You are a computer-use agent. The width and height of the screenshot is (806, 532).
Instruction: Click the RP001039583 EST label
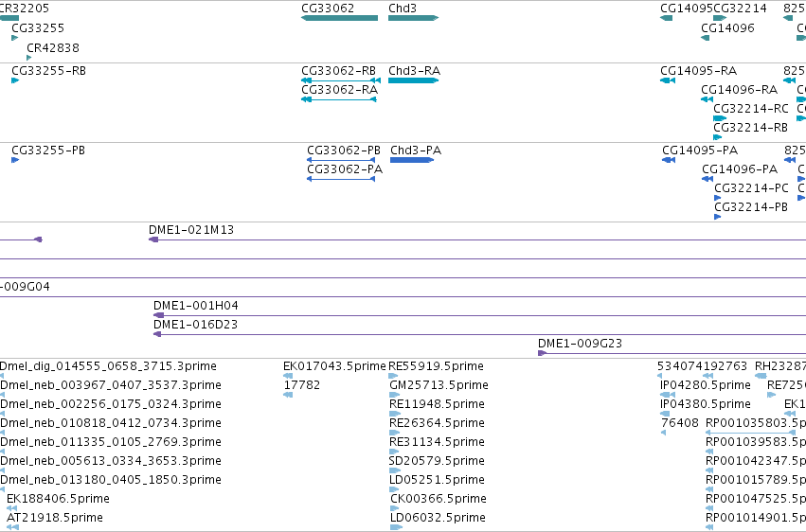tap(756, 442)
